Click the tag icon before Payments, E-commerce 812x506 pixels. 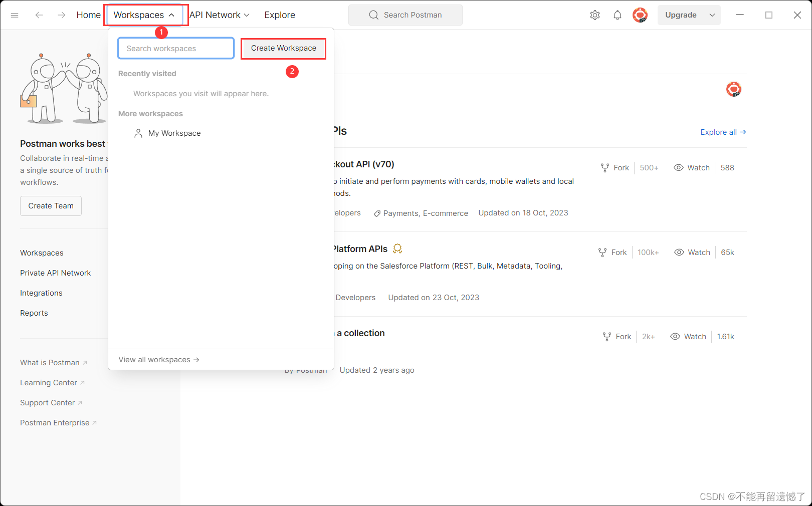point(377,213)
